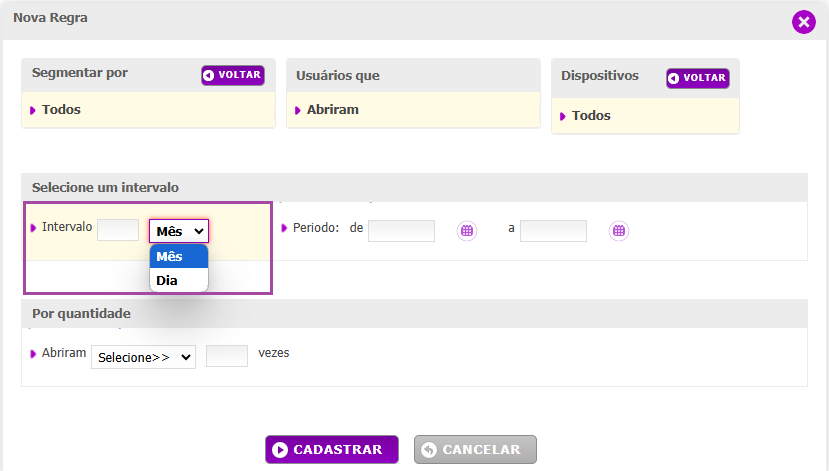The image size is (829, 471).
Task: Click the Cancelar button
Action: pyautogui.click(x=475, y=449)
